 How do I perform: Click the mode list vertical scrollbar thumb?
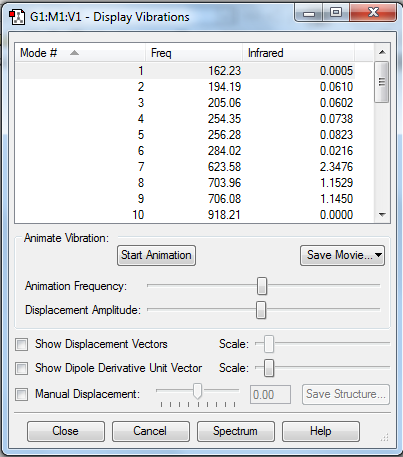pos(382,82)
